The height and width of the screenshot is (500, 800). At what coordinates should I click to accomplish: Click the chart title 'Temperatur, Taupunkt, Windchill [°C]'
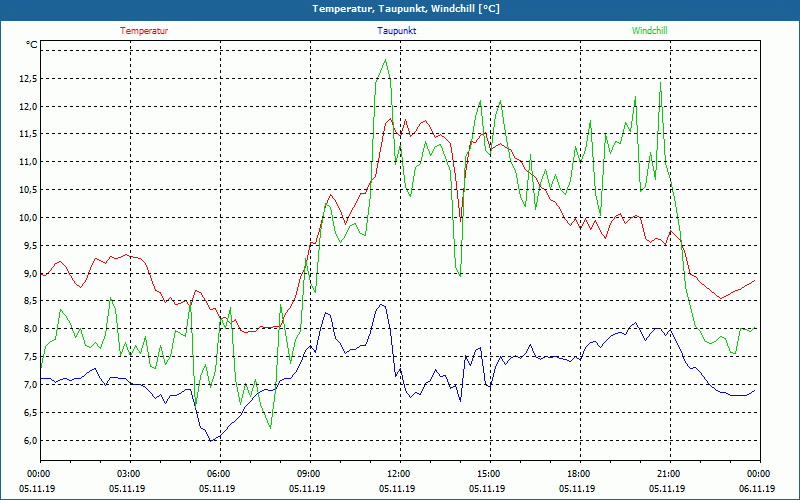399,9
